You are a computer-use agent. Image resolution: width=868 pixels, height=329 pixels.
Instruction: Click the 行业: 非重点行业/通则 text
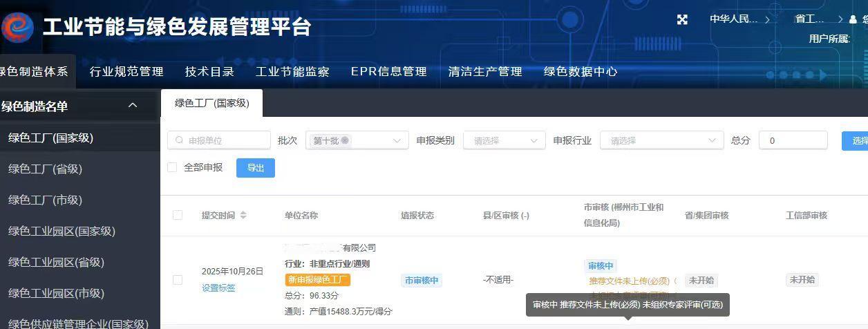pos(327,263)
